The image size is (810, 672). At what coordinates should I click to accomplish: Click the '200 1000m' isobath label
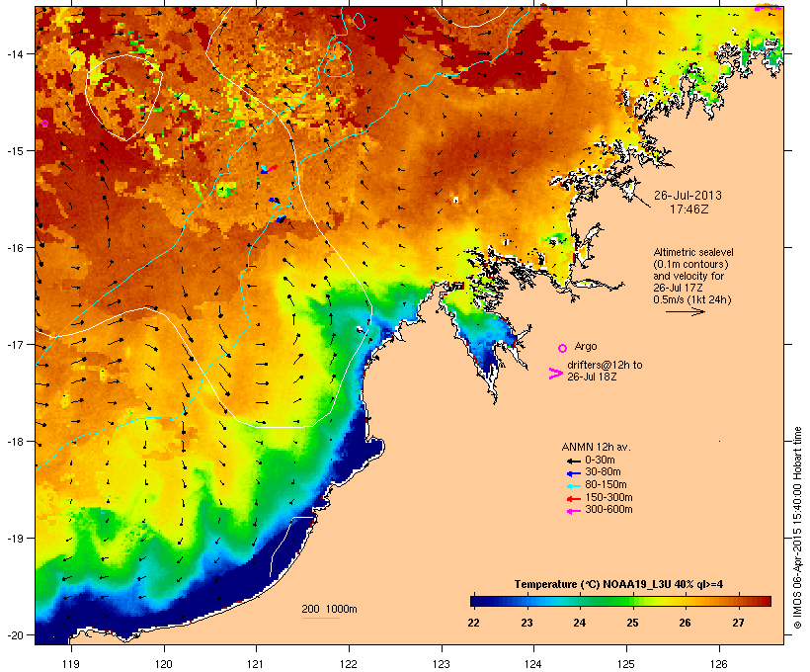click(329, 609)
